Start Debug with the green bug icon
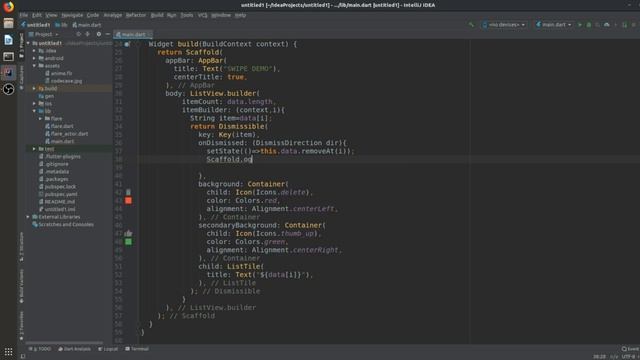The image size is (640, 360). click(x=589, y=25)
